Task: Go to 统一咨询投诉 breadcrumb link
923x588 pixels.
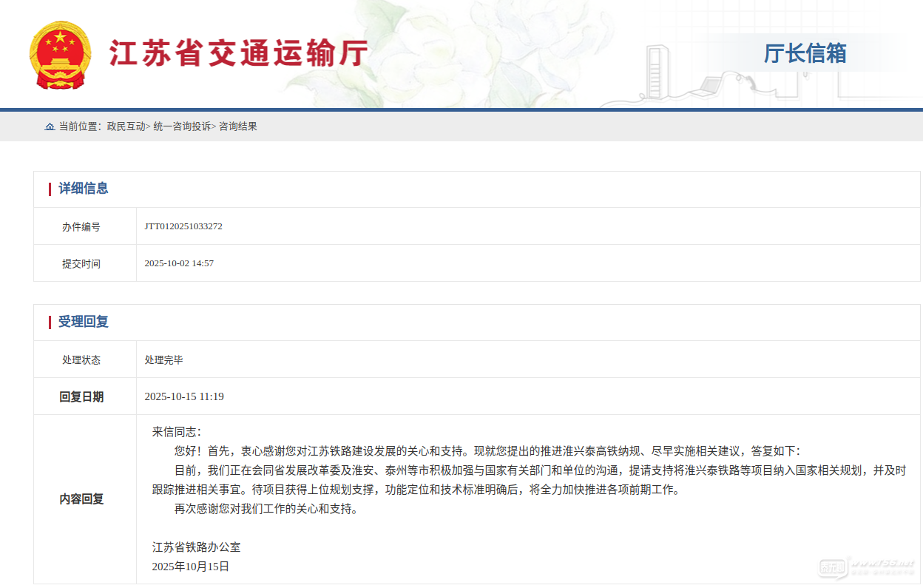Action: [182, 126]
